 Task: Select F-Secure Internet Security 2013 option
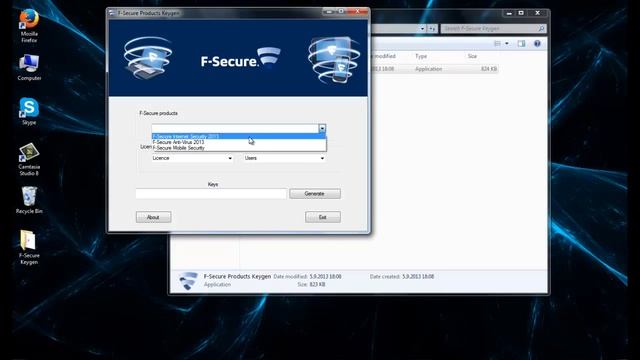point(239,136)
